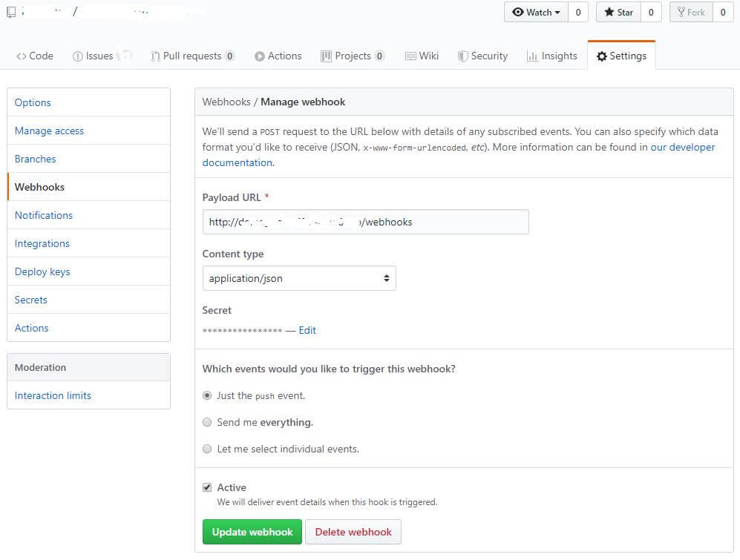Open the Actions tab with play icon
This screenshot has height=560, width=740.
click(278, 56)
